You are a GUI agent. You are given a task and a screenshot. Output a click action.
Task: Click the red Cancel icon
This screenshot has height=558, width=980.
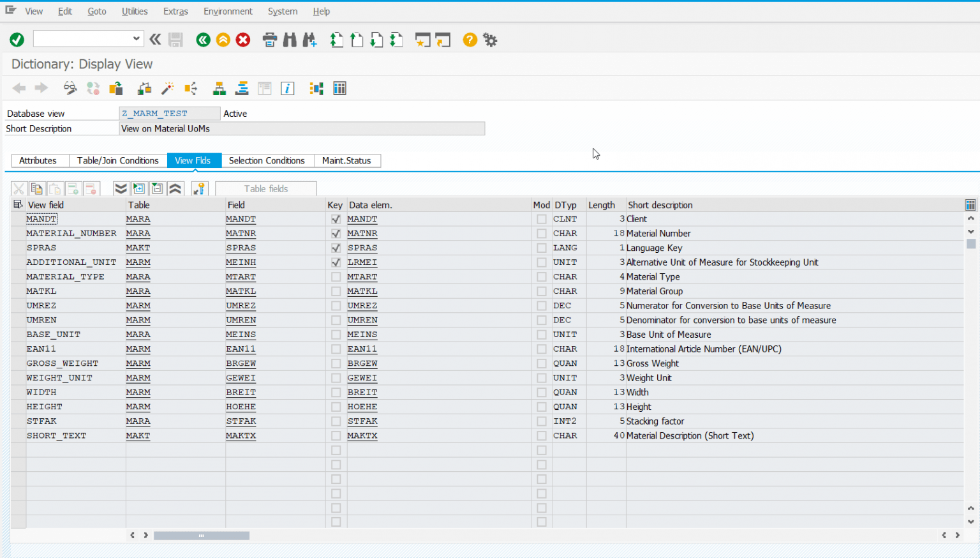243,40
